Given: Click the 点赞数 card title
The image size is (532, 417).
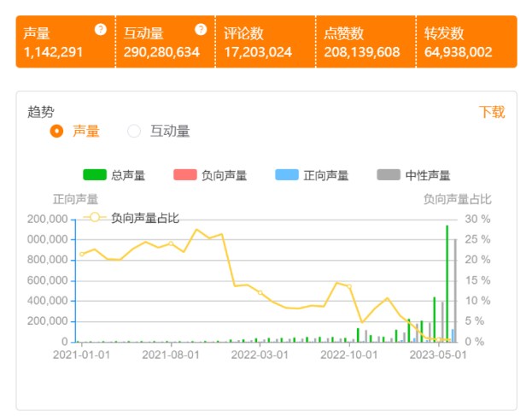Looking at the screenshot, I should tap(343, 33).
